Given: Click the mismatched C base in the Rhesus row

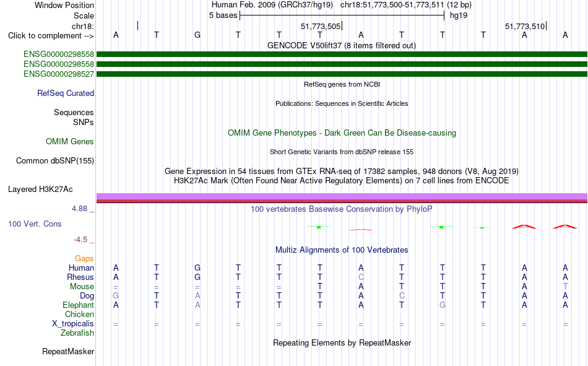Looking at the screenshot, I should pos(361,277).
